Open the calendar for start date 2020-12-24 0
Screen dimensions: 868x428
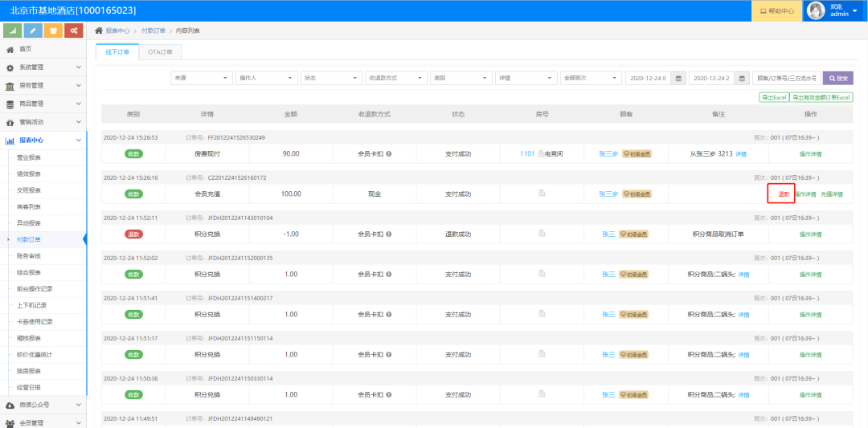678,78
